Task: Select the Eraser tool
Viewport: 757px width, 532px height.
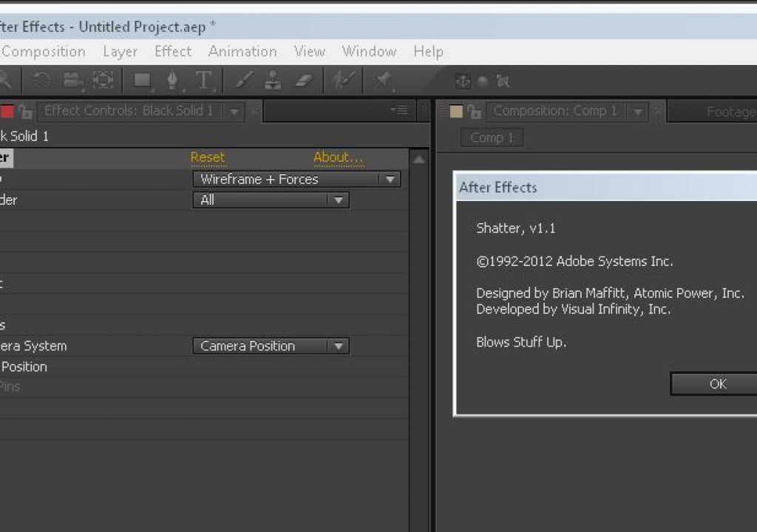Action: click(x=304, y=80)
